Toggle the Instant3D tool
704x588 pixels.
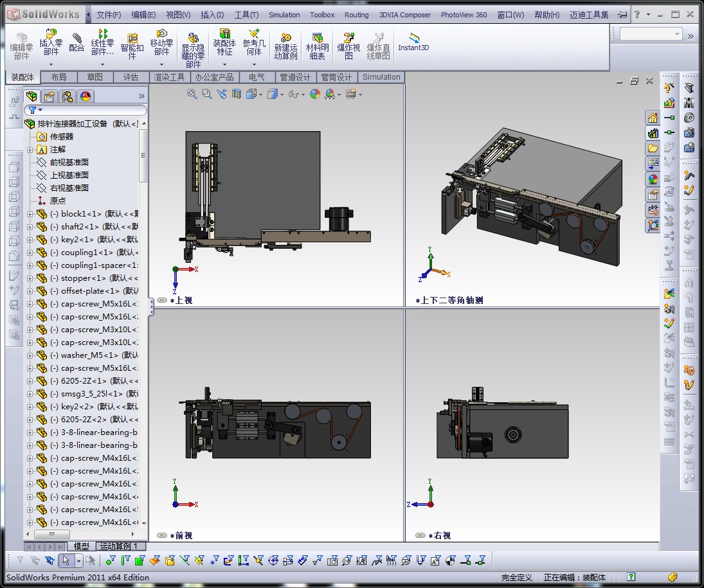(413, 42)
